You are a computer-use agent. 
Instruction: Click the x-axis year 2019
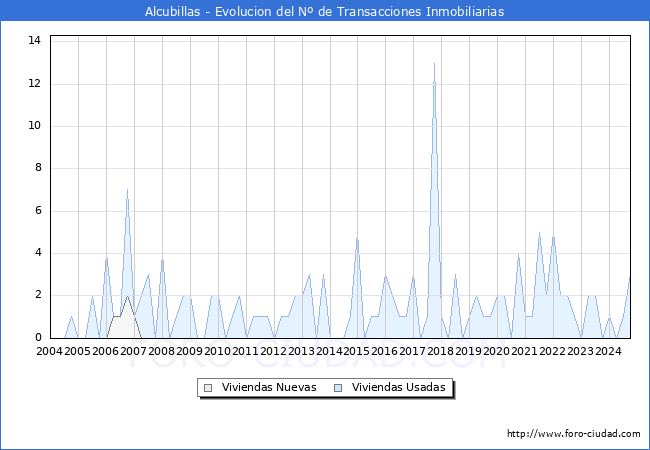click(468, 351)
